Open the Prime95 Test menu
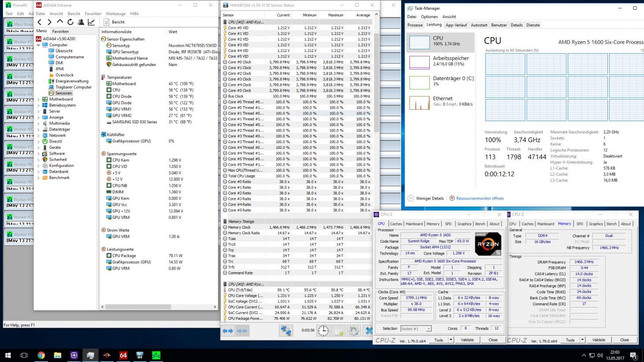The width and height of the screenshot is (644, 362). [x=9, y=14]
